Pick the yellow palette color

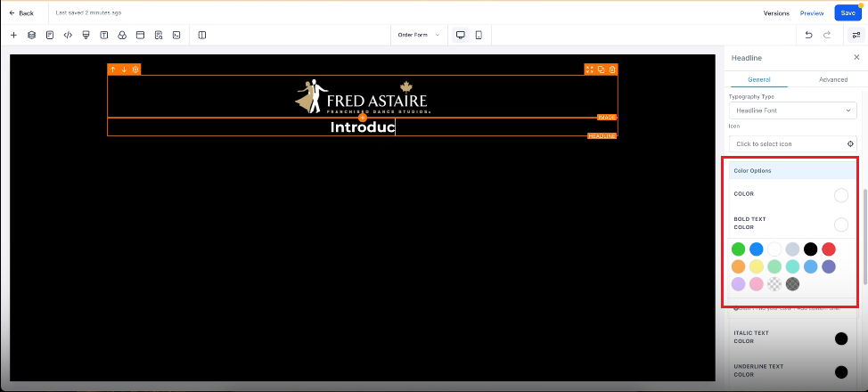757,266
